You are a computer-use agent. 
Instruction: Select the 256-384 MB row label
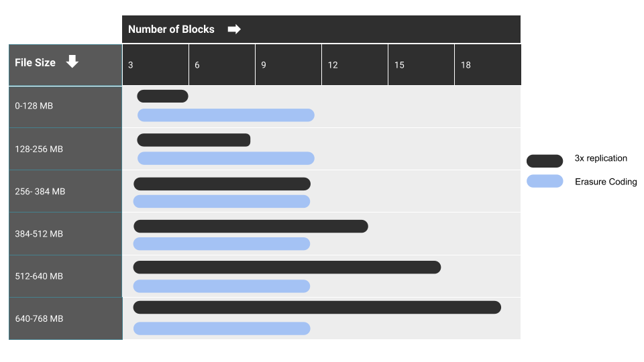click(x=40, y=192)
